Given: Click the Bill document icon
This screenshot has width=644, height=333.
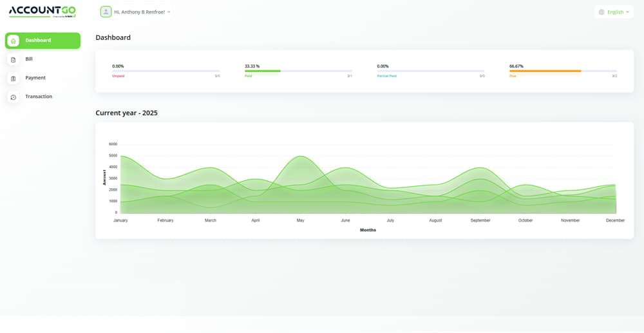Looking at the screenshot, I should pos(13,59).
